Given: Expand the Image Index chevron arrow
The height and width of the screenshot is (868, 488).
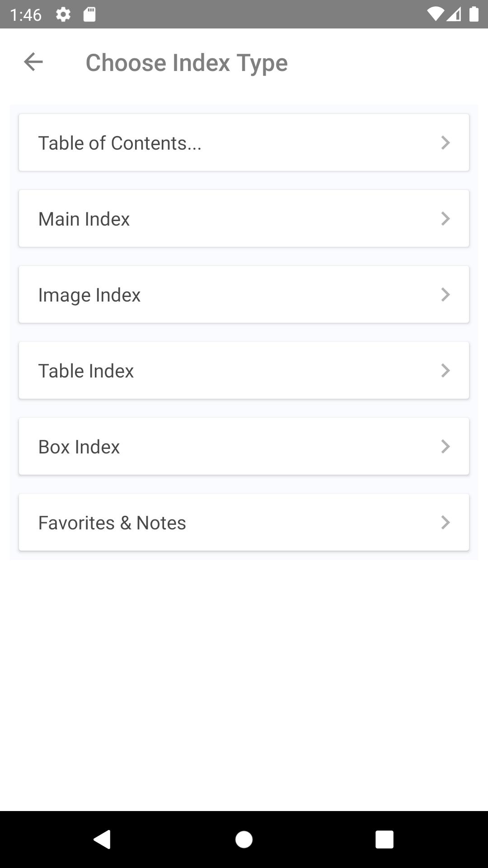Looking at the screenshot, I should pos(446,295).
